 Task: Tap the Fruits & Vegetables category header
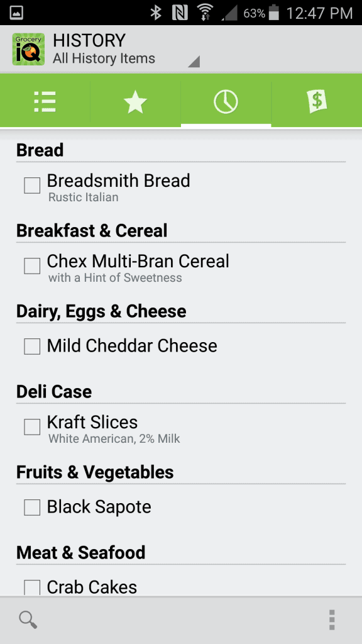(x=95, y=472)
